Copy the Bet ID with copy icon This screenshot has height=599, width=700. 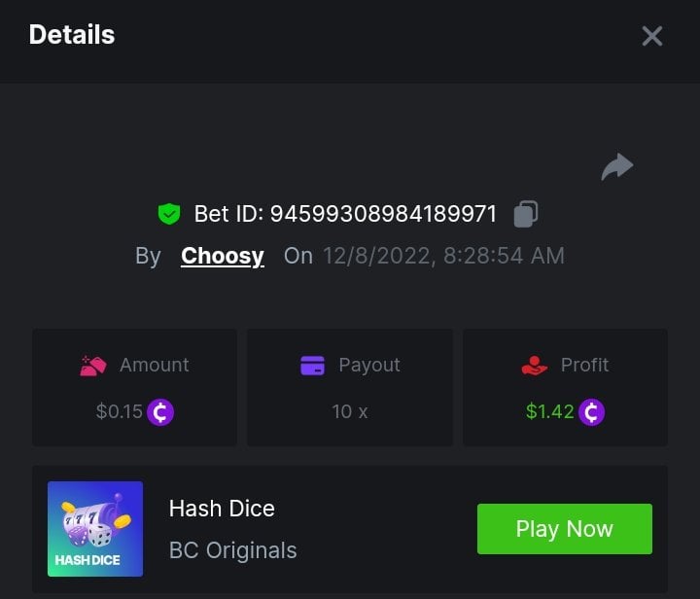pos(525,213)
